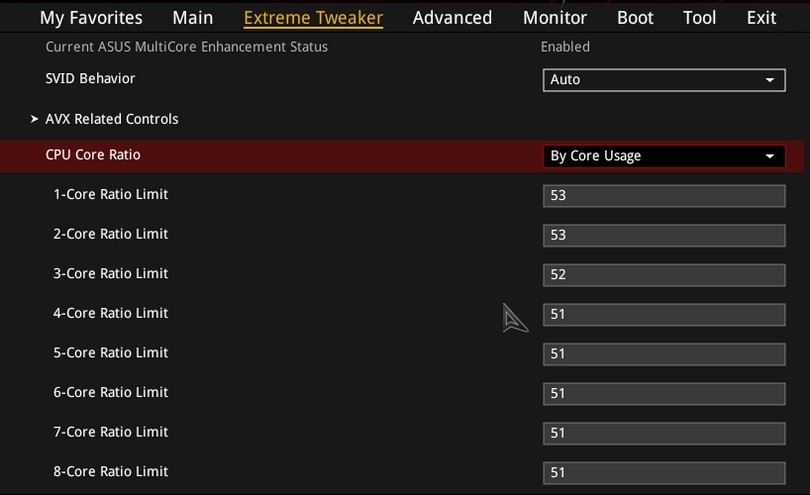Open the Monitor tab
The height and width of the screenshot is (495, 810).
(x=555, y=18)
